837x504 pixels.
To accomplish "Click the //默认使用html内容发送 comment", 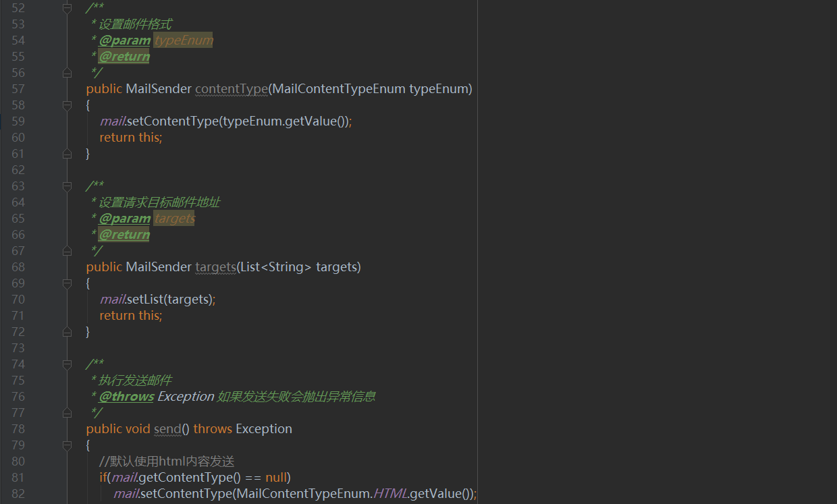I will pos(167,461).
